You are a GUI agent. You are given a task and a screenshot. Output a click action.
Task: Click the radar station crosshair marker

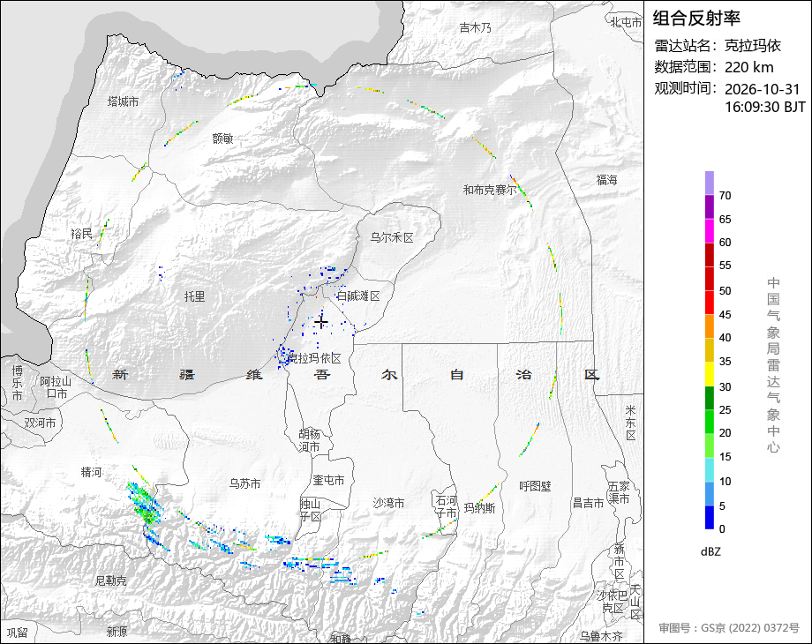click(321, 323)
